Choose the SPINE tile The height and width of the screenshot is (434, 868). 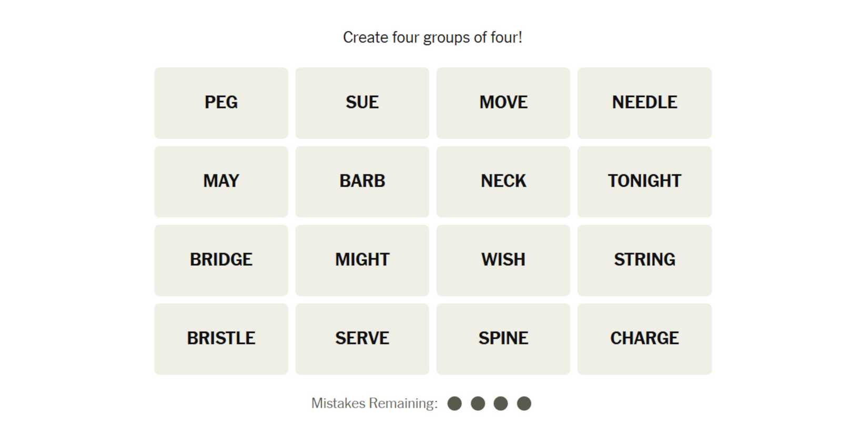tap(503, 339)
